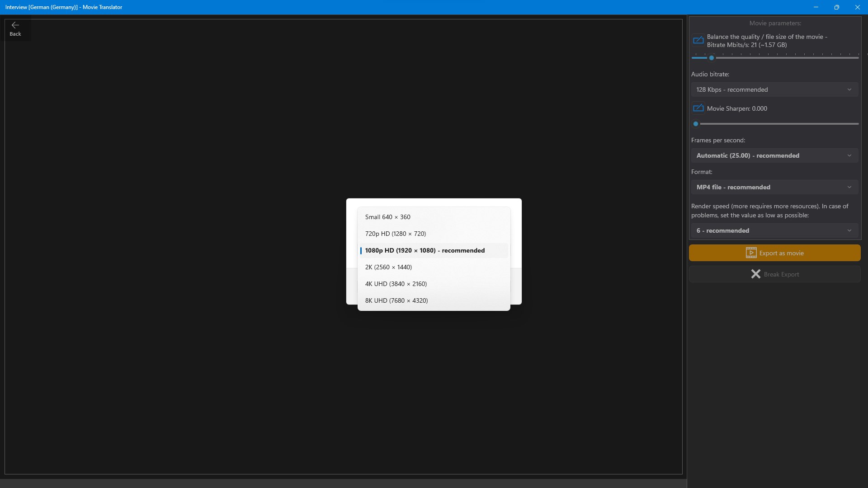Click the edit icon beside the bitrate label
The width and height of the screenshot is (868, 488).
(x=698, y=40)
